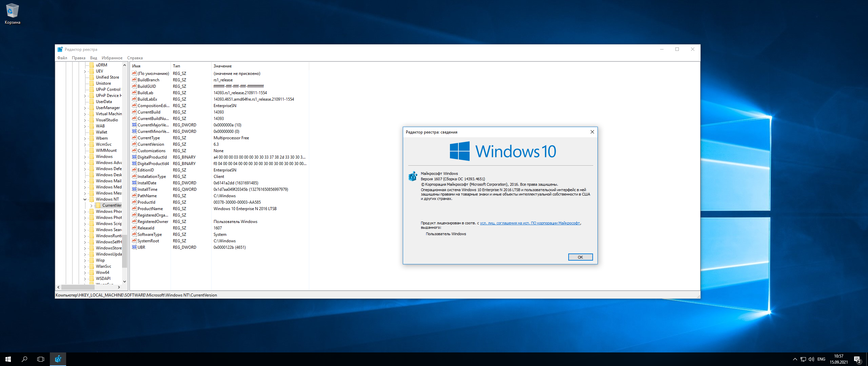Image resolution: width=868 pixels, height=366 pixels.
Task: Click the ENG language indicator
Action: tap(821, 359)
